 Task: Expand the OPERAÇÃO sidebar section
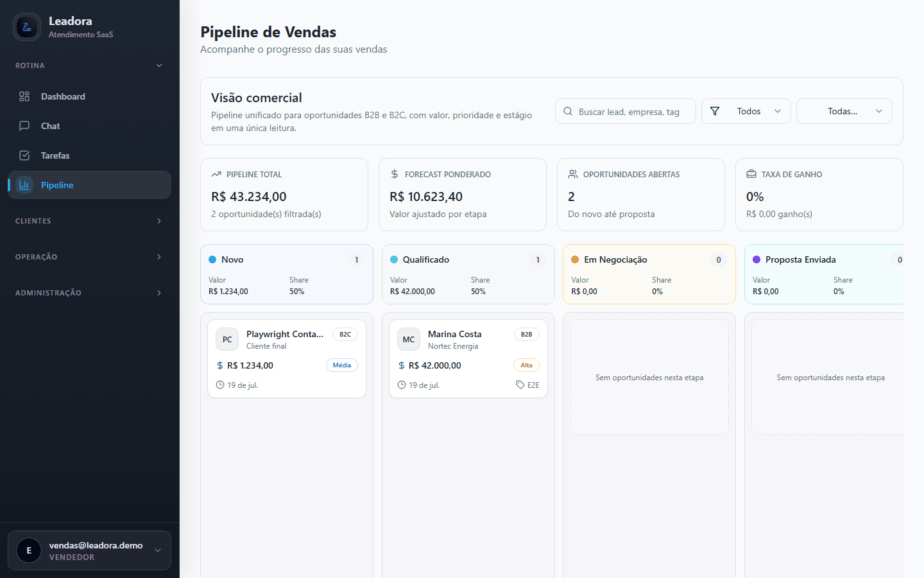click(90, 257)
